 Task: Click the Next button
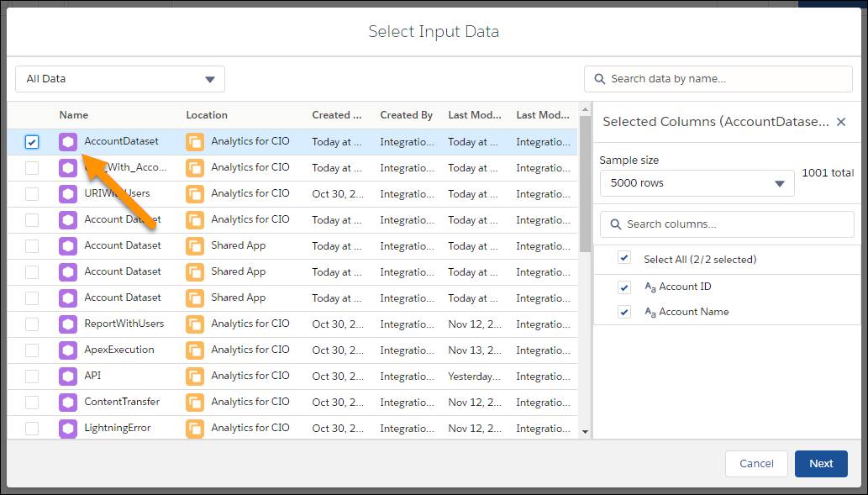tap(821, 463)
